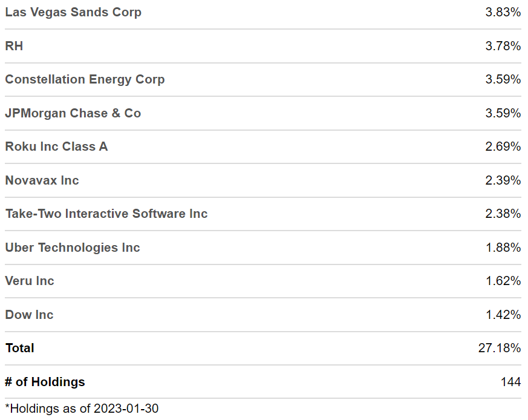Click the holdings date footnote
Viewport: 528px width, 420px height.
(x=82, y=409)
